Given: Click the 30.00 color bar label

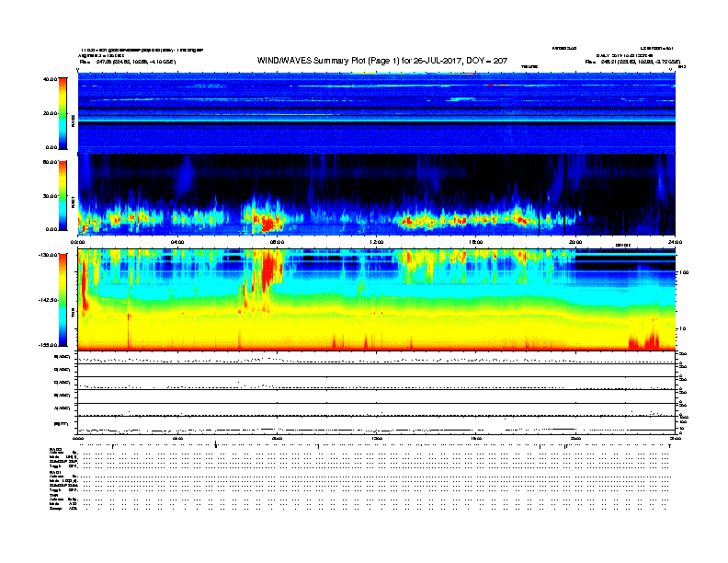Looking at the screenshot, I should click(x=50, y=196).
